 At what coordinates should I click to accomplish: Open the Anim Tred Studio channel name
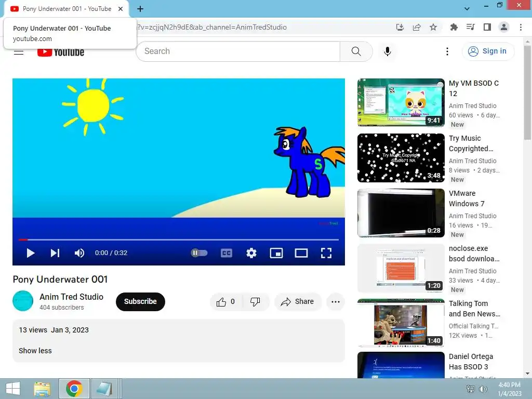71,297
